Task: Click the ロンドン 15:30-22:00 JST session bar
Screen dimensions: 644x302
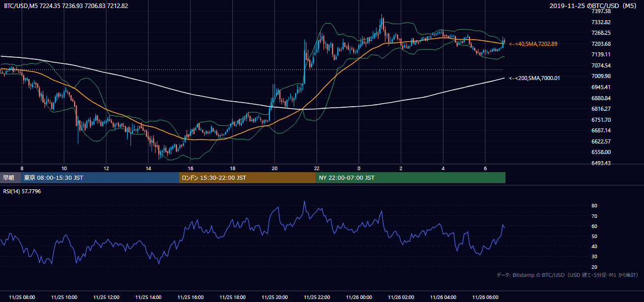Action: click(247, 178)
